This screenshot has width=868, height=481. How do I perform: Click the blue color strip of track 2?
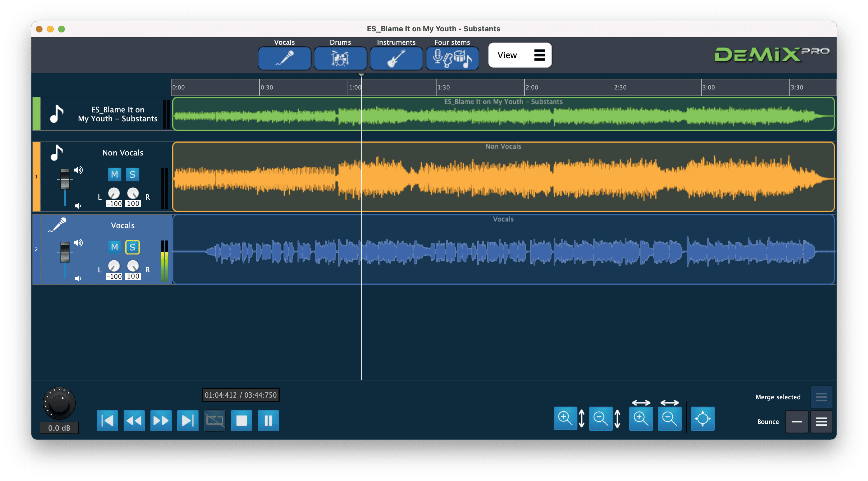point(36,249)
